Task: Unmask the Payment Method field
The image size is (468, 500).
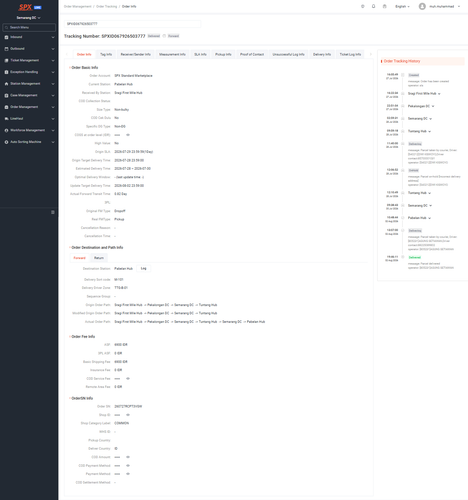Action: [x=128, y=474]
